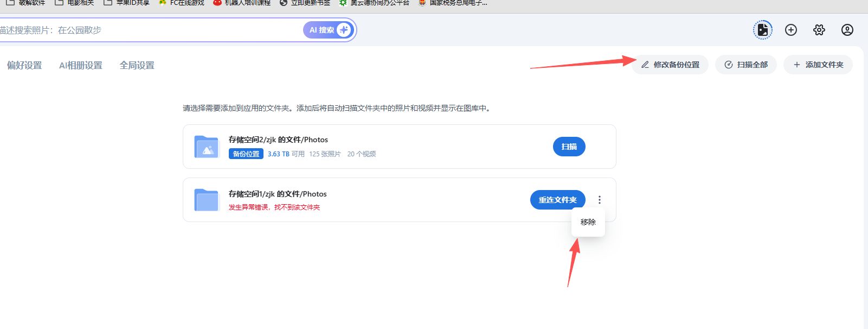Open the 国家税务总局电子 bookmark
This screenshot has height=329, width=868.
tap(453, 3)
